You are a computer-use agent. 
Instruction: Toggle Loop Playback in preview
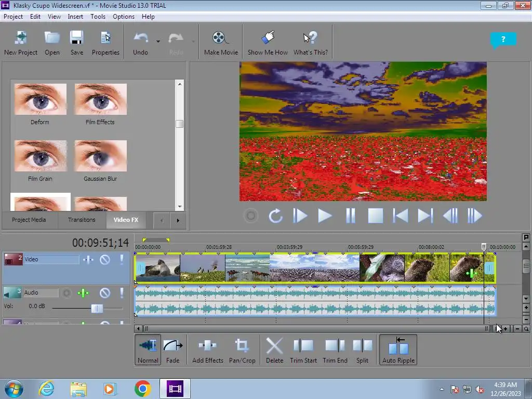pos(275,216)
